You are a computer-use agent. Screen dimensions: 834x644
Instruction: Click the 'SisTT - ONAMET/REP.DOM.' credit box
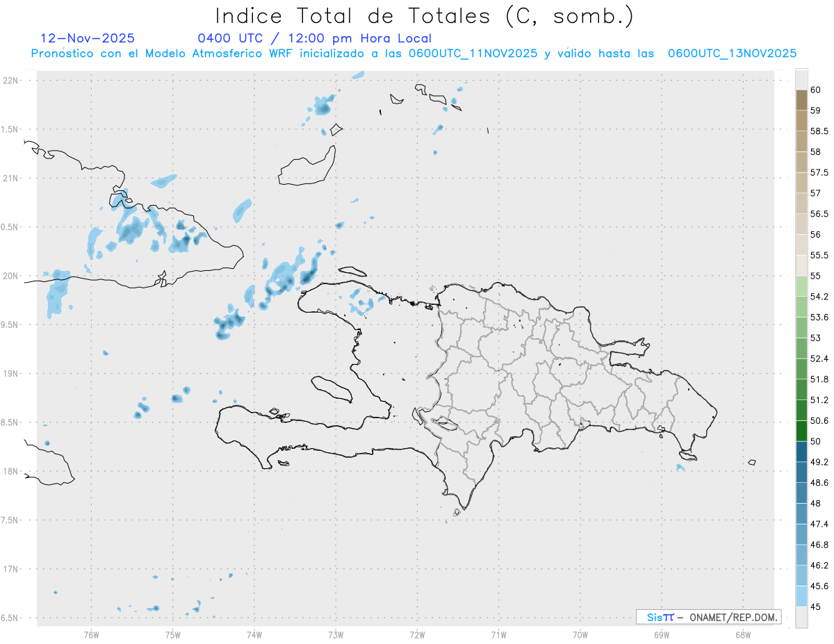708,617
